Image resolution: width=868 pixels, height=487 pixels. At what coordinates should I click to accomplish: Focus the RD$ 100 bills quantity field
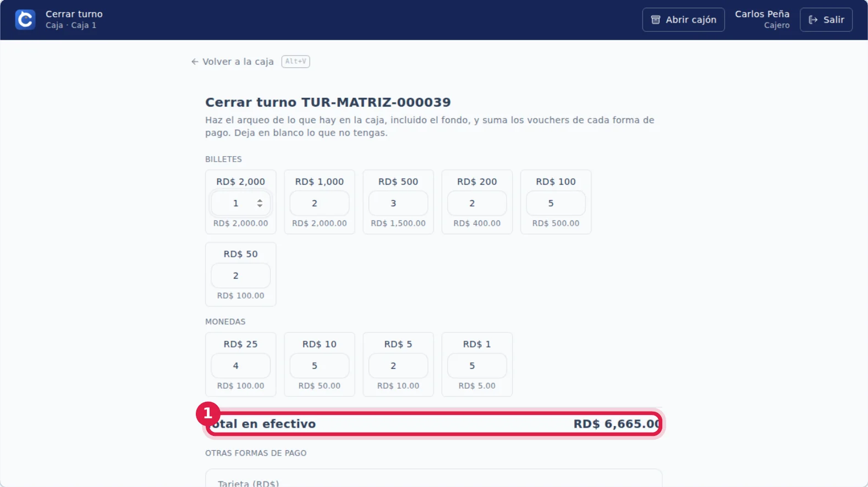556,203
